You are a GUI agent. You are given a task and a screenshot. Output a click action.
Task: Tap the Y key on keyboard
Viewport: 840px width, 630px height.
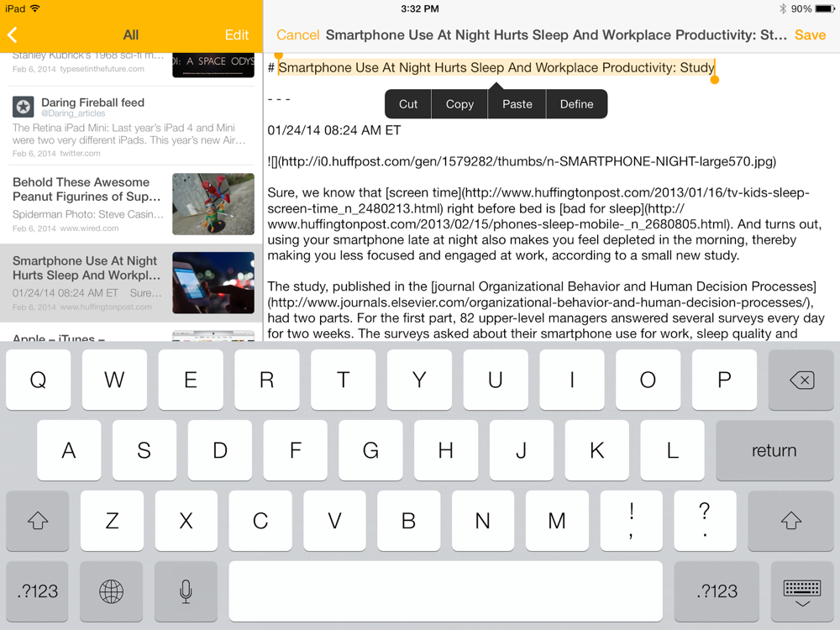[419, 381]
